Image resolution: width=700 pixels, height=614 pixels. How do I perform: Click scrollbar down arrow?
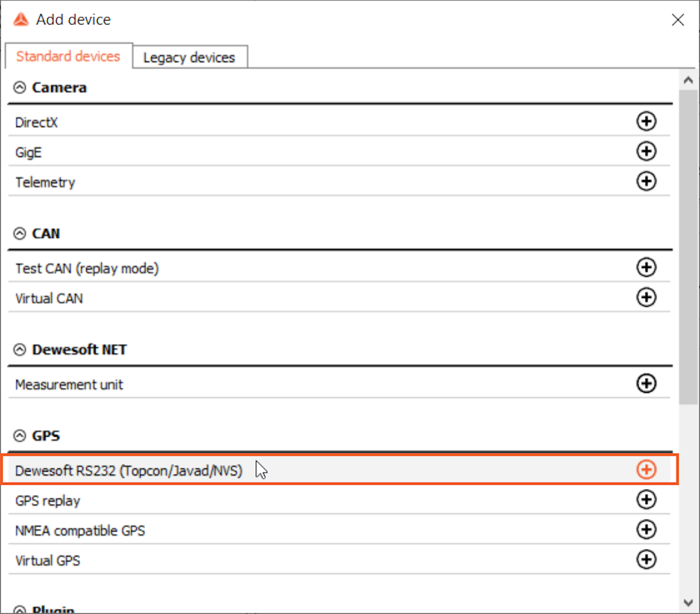coord(688,602)
